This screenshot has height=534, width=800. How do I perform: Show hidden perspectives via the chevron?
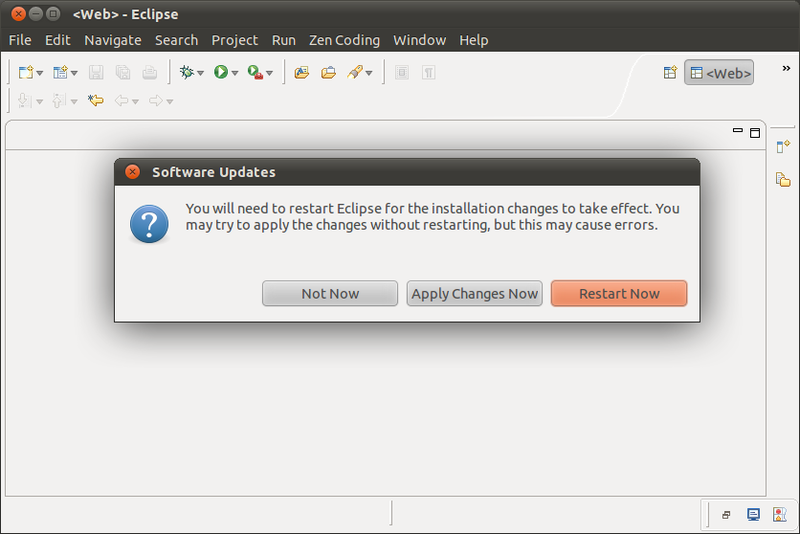pyautogui.click(x=786, y=68)
